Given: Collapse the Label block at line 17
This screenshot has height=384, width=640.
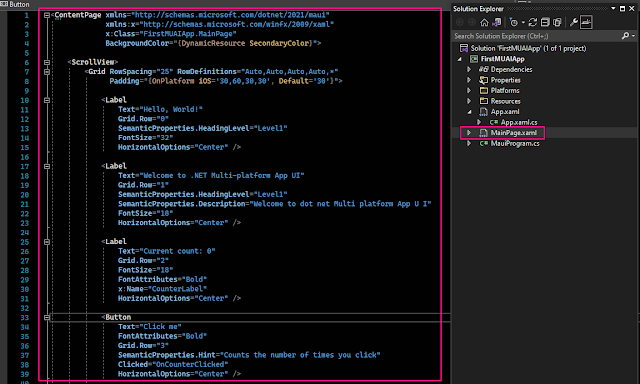Looking at the screenshot, I should (47, 166).
